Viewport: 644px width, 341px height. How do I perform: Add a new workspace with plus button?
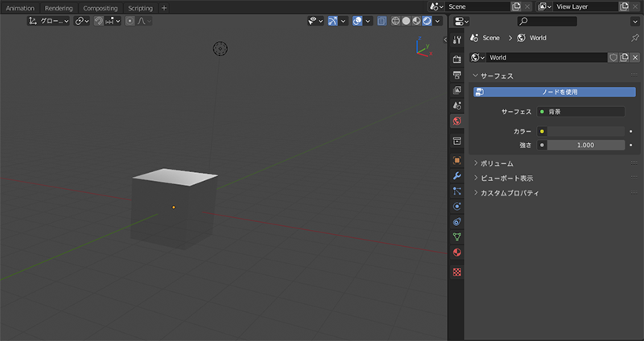[x=164, y=8]
